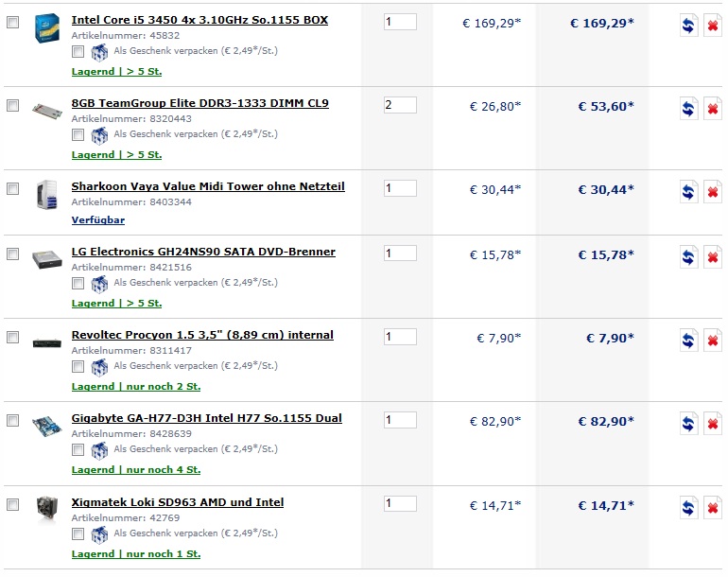Viewport: 728px width, 577px height.
Task: Delete Xigmatek Loki SD963 from cart
Action: [x=712, y=507]
